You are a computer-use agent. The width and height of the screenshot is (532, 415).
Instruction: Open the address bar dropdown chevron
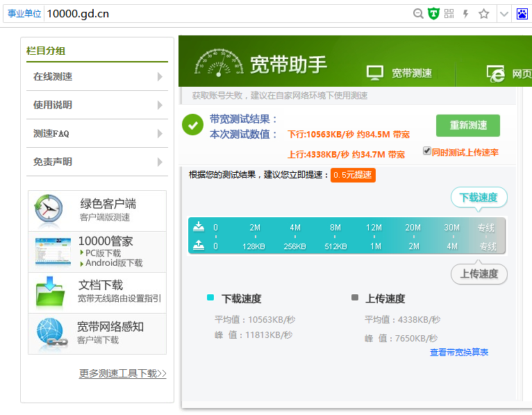pyautogui.click(x=504, y=14)
